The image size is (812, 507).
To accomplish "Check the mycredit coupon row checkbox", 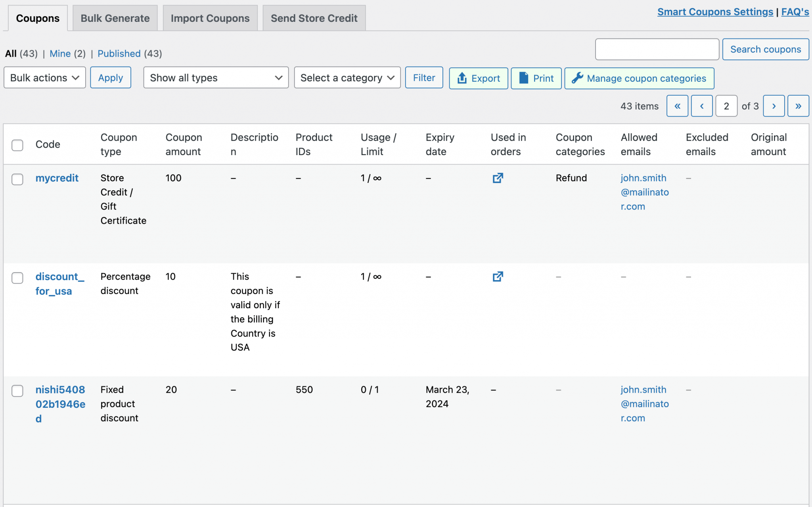I will click(17, 179).
